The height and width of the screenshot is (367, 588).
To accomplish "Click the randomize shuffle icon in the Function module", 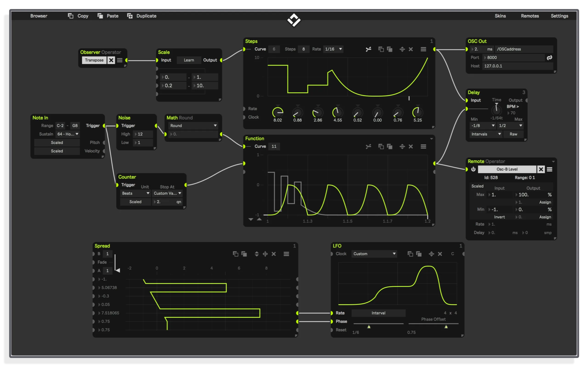I will pyautogui.click(x=368, y=146).
